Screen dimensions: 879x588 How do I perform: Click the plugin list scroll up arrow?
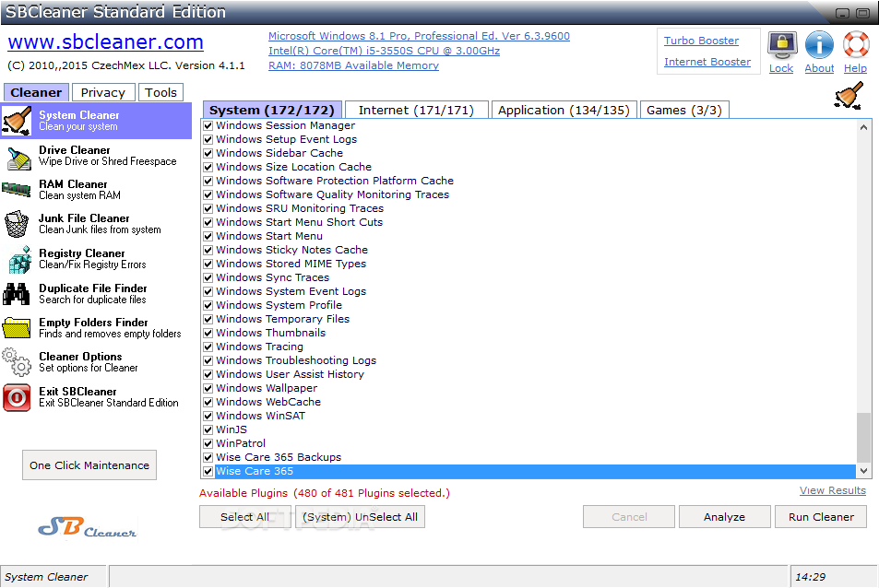coord(864,128)
